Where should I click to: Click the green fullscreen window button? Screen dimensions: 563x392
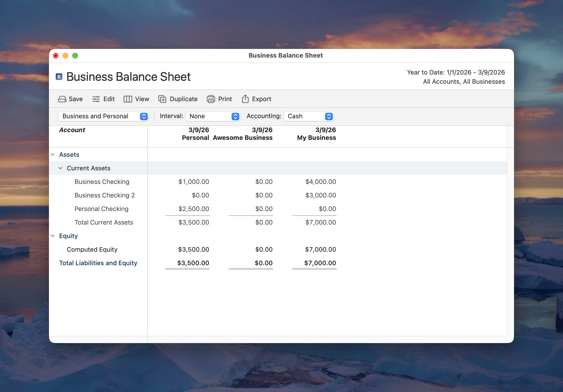point(75,56)
